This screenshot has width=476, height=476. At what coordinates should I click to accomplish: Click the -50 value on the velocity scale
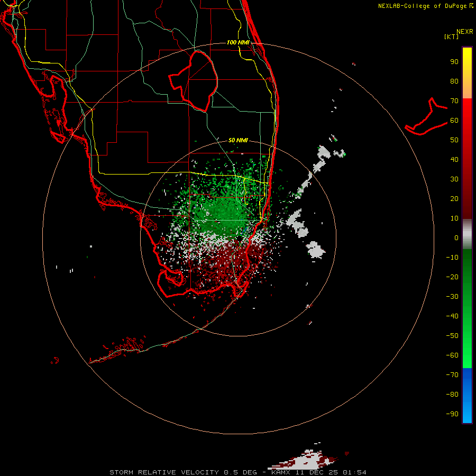[452, 335]
